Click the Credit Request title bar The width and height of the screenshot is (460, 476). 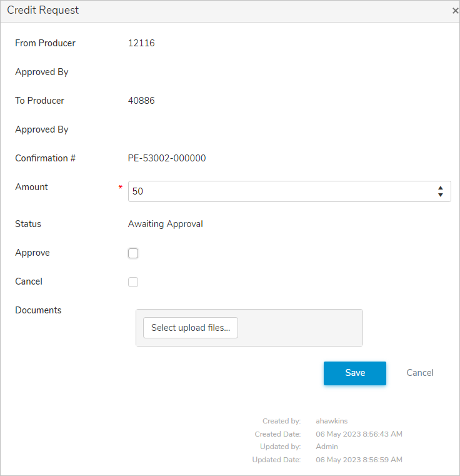tap(219, 11)
